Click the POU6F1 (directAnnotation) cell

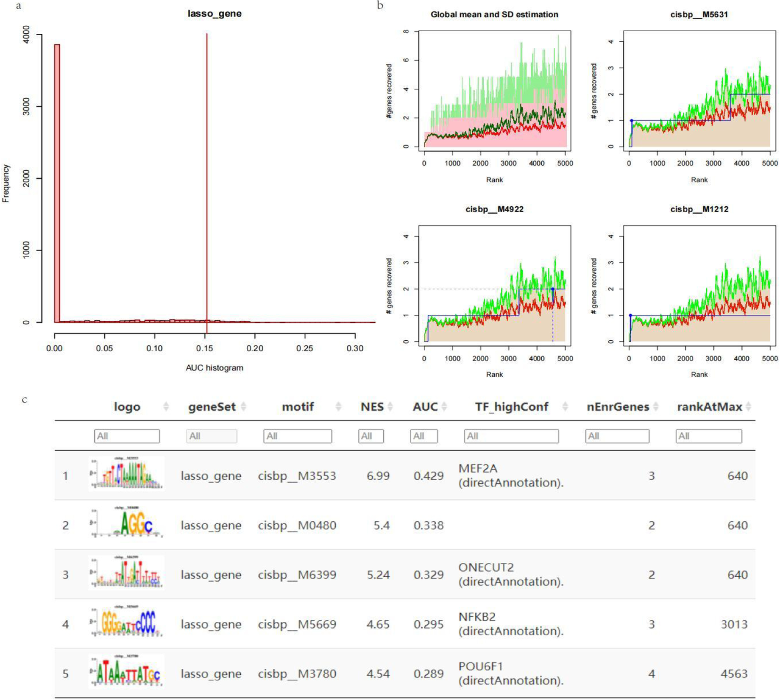(511, 674)
